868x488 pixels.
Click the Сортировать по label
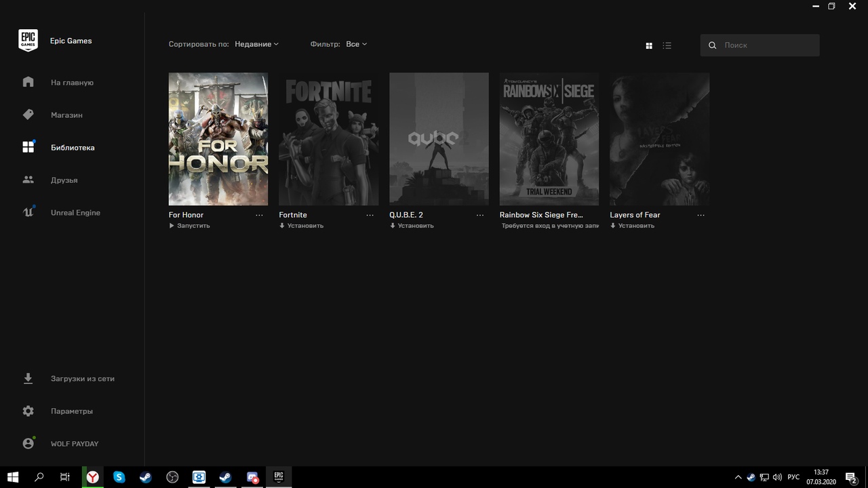[x=199, y=44]
